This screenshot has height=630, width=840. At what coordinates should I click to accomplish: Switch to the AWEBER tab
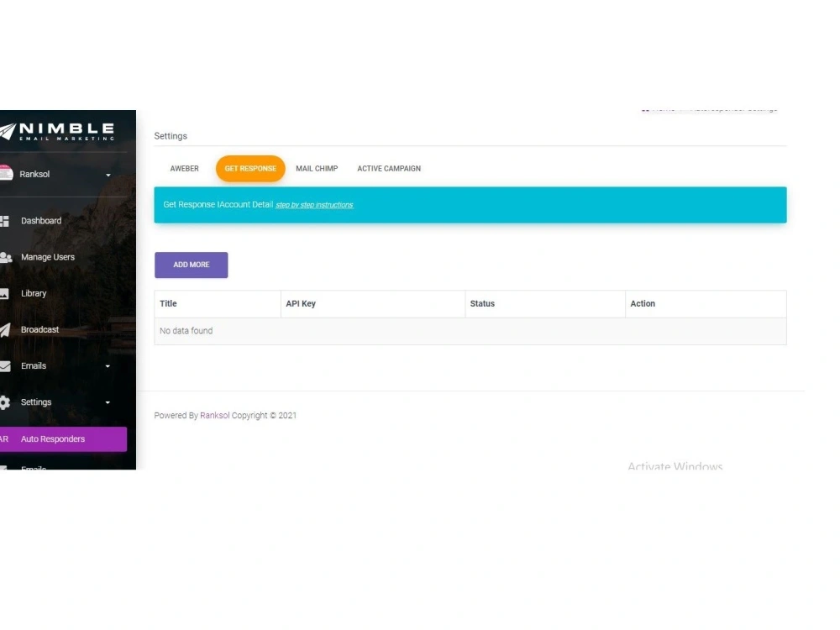coord(184,168)
